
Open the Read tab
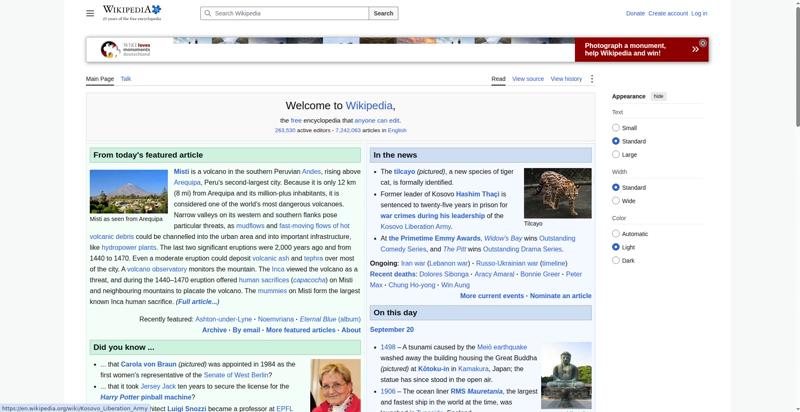[x=498, y=79]
